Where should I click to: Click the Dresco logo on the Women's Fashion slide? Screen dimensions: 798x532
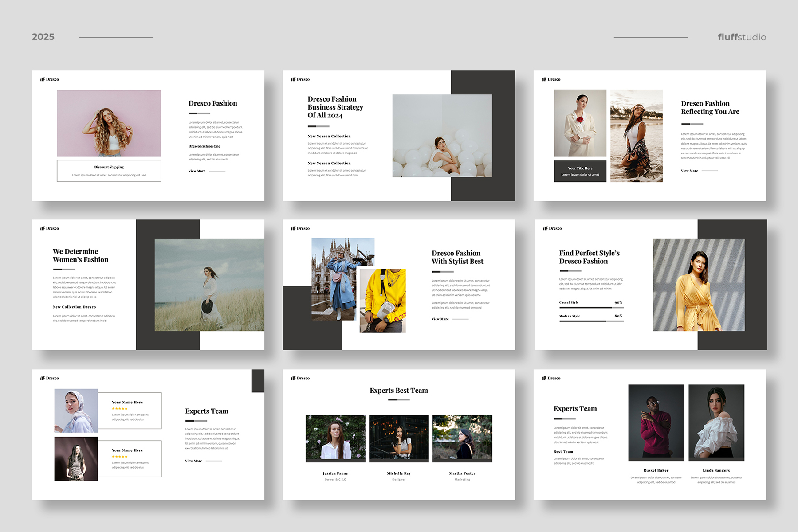tap(50, 228)
